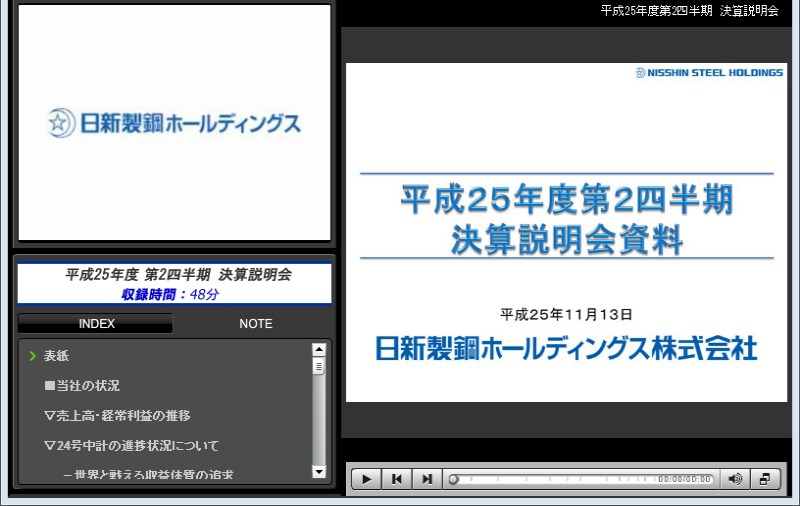Skip to the next slide chapter
The width and height of the screenshot is (800, 506).
[x=427, y=479]
